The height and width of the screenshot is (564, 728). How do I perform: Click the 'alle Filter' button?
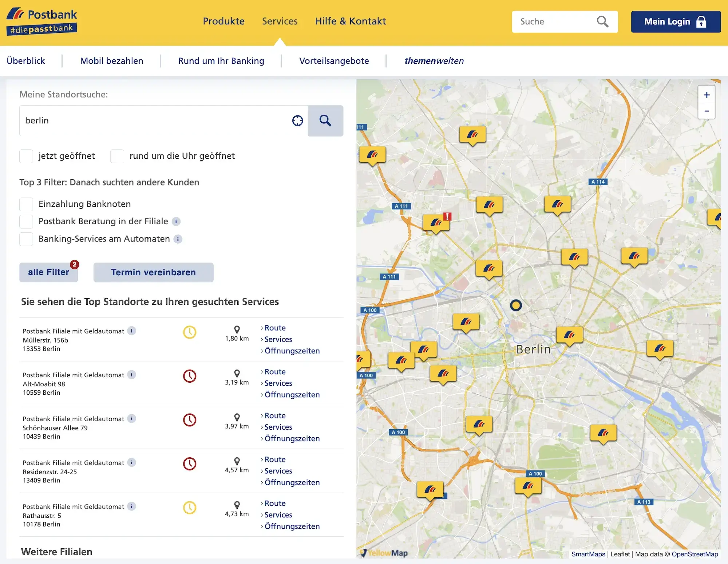point(49,272)
